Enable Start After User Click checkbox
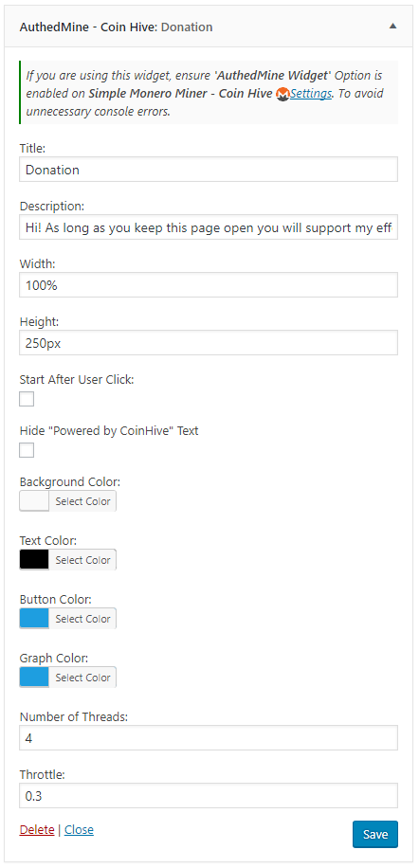Image resolution: width=419 pixels, height=868 pixels. point(27,399)
